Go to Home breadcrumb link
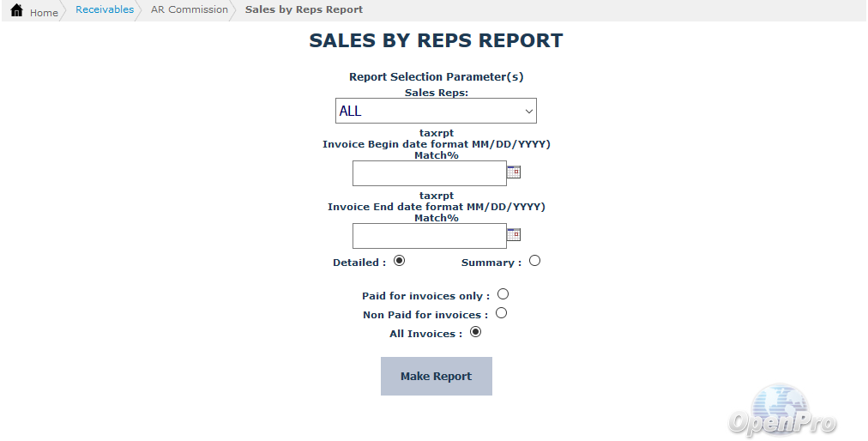This screenshot has width=868, height=441. coord(44,13)
